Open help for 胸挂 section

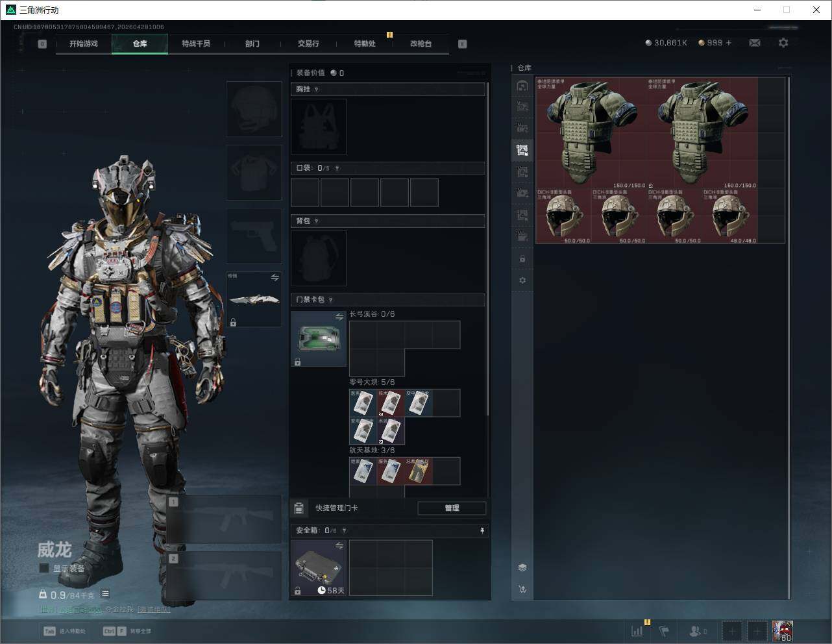tap(317, 90)
